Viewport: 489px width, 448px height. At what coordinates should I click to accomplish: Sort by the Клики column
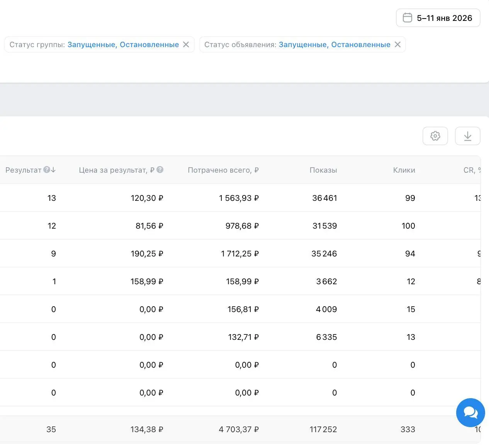click(x=404, y=170)
